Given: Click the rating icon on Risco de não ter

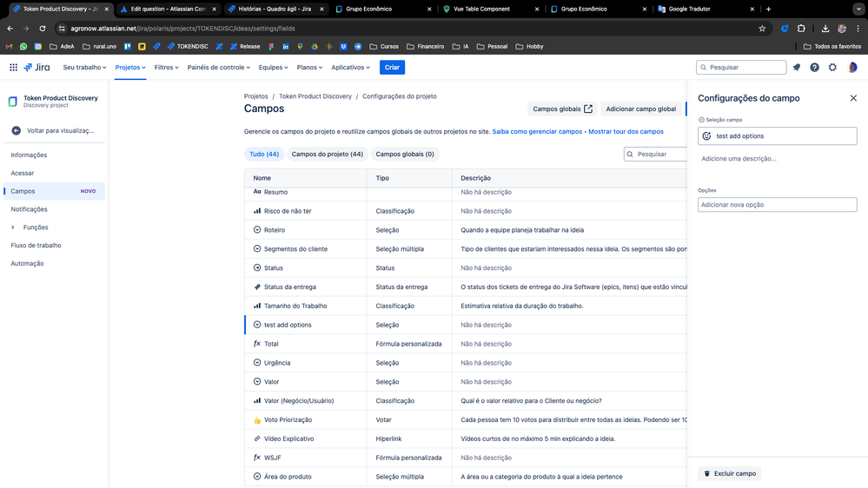Looking at the screenshot, I should 257,211.
